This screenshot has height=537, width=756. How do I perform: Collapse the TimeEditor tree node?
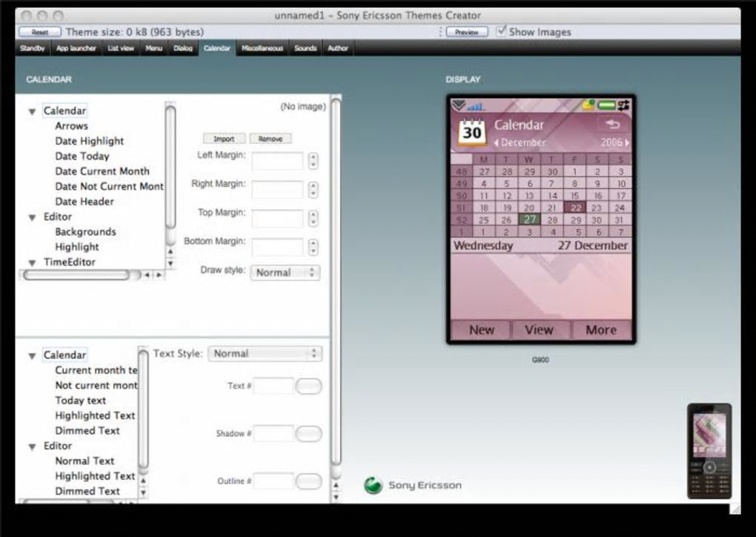point(33,263)
